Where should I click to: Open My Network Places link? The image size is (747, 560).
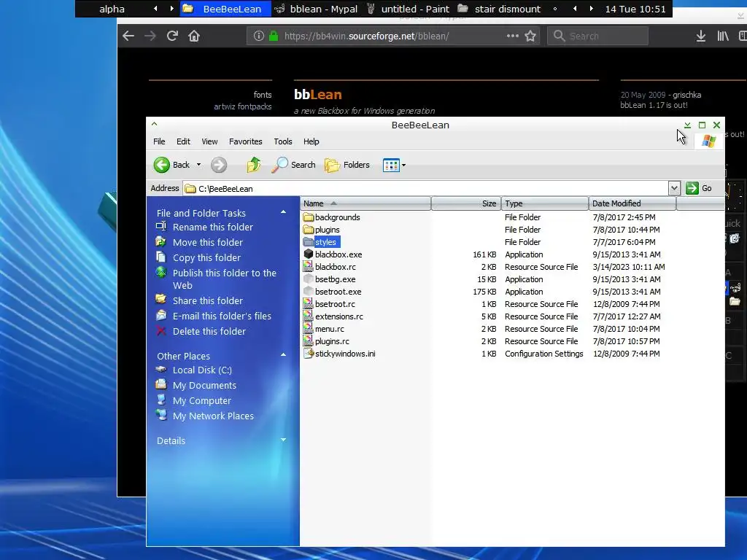click(x=213, y=416)
